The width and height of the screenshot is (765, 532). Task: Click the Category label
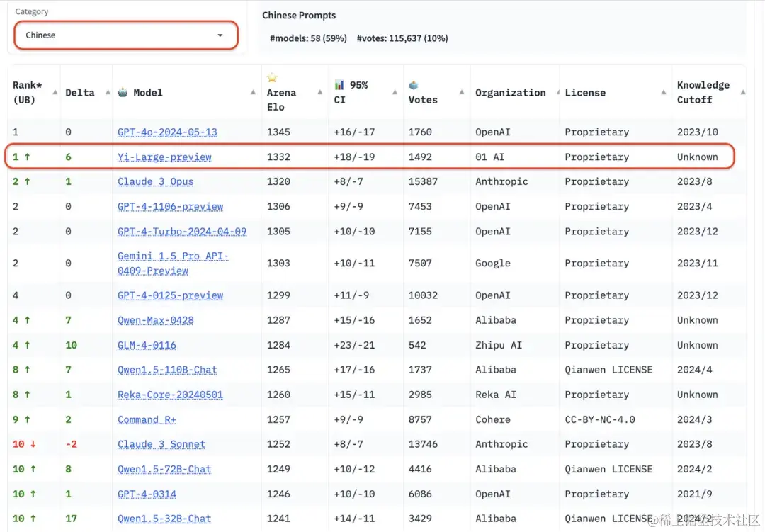coord(32,11)
